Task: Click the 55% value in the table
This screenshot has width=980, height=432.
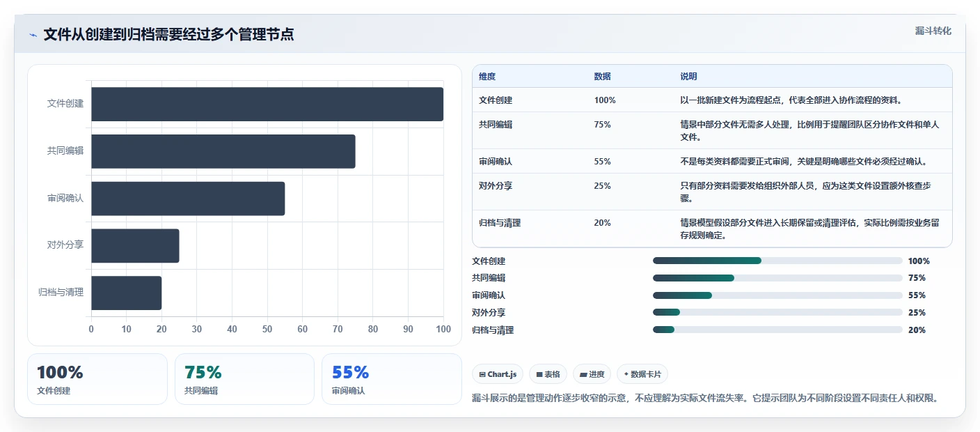Action: 602,162
